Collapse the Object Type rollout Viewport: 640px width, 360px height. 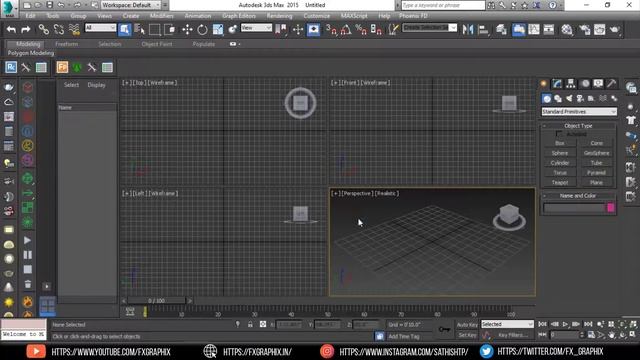578,126
